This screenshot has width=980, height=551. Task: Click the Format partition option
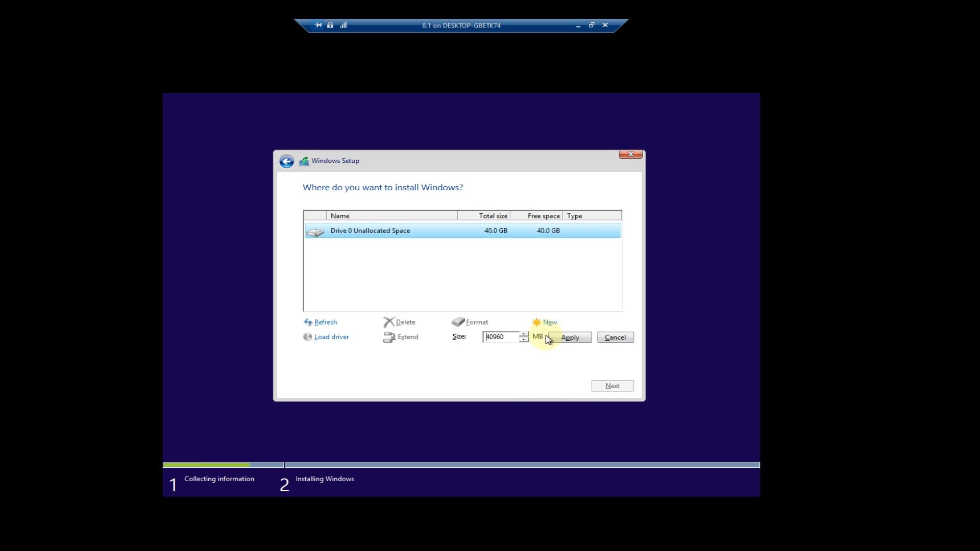coord(477,322)
